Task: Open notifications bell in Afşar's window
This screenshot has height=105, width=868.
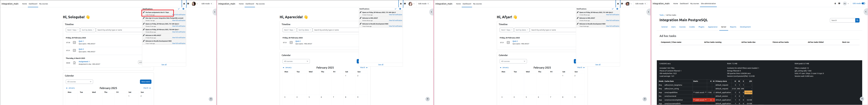Action: tap(618, 4)
